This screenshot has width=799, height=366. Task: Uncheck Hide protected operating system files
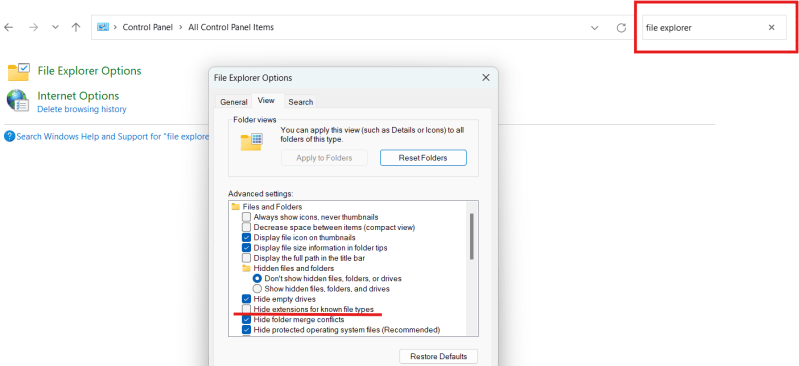(247, 330)
